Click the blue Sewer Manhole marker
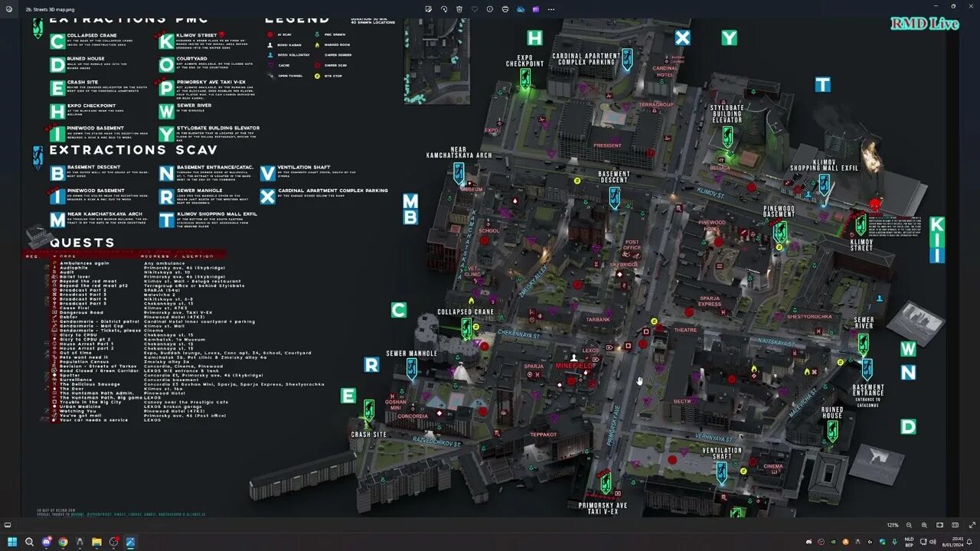980x551 pixels. [411, 370]
